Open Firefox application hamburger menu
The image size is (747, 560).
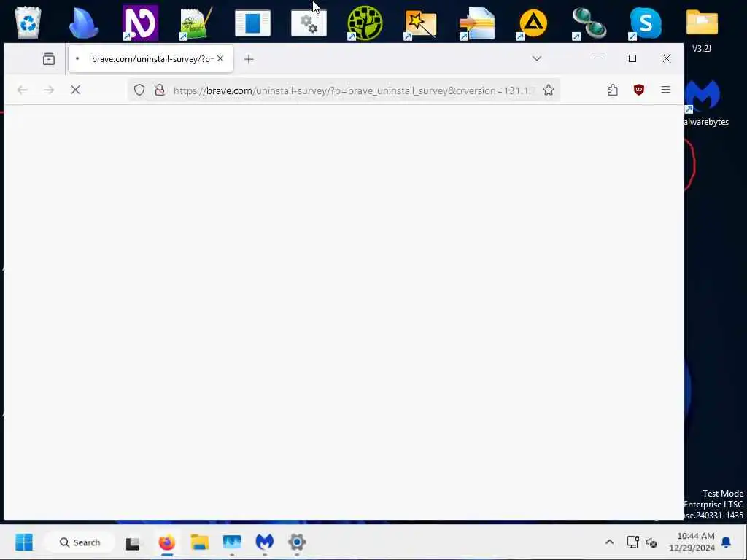click(665, 90)
